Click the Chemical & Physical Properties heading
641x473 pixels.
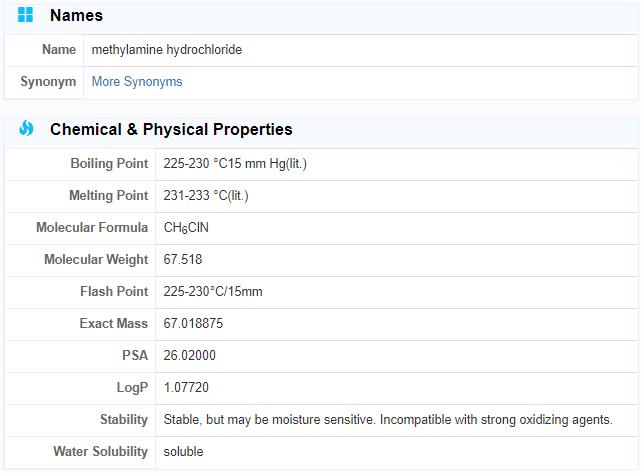(171, 130)
